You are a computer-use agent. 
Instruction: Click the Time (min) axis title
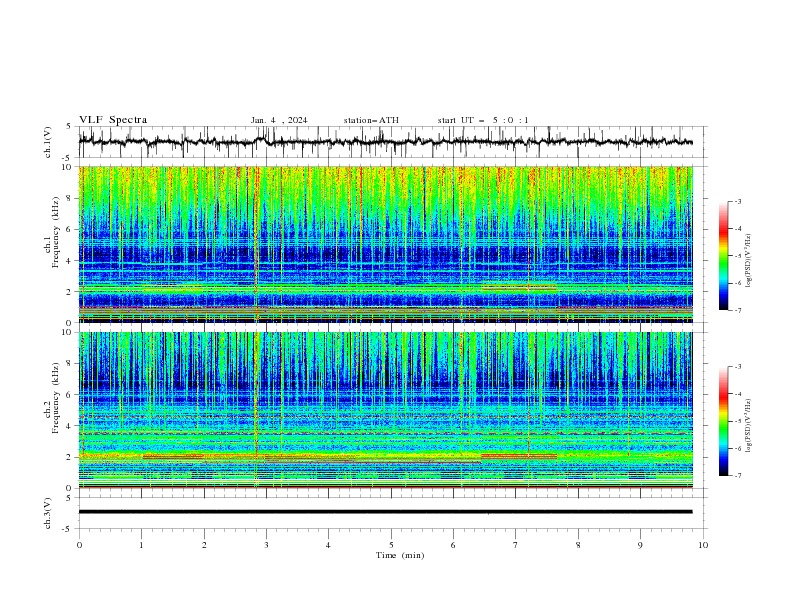[x=400, y=555]
